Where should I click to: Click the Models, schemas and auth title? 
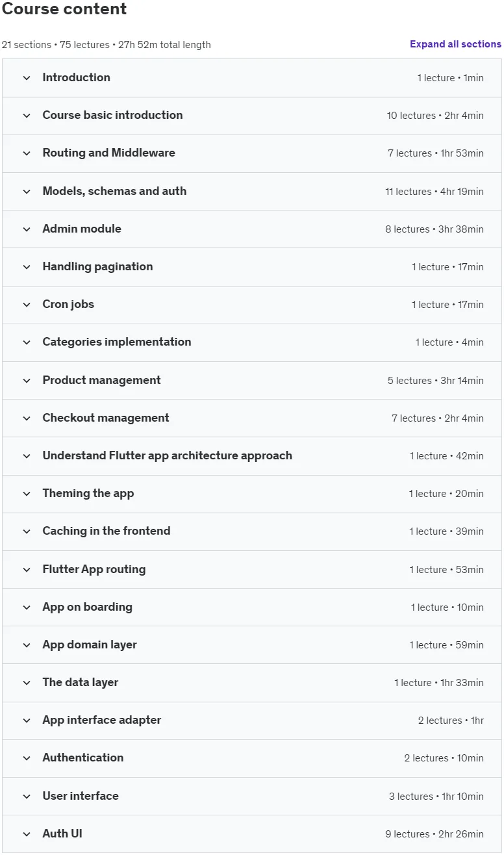coord(114,191)
